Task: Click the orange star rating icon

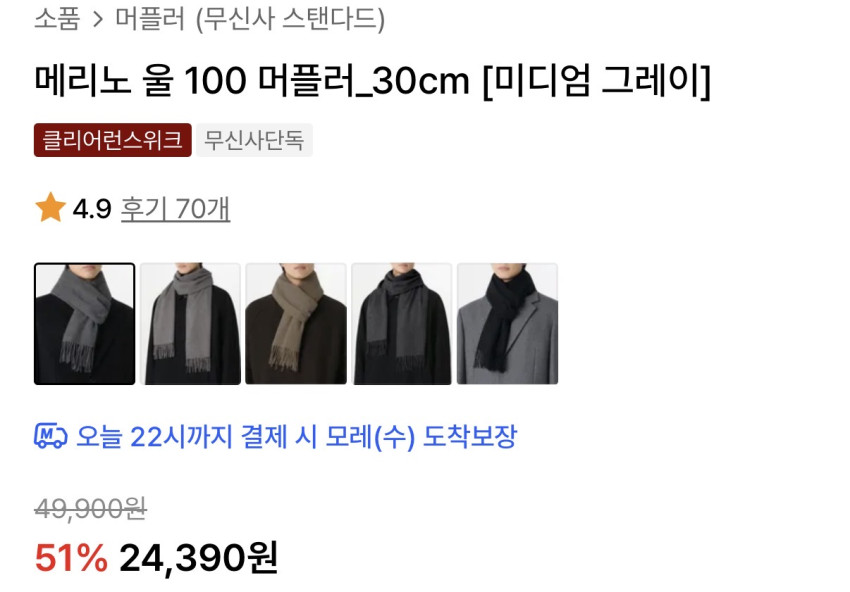Action: click(x=50, y=208)
